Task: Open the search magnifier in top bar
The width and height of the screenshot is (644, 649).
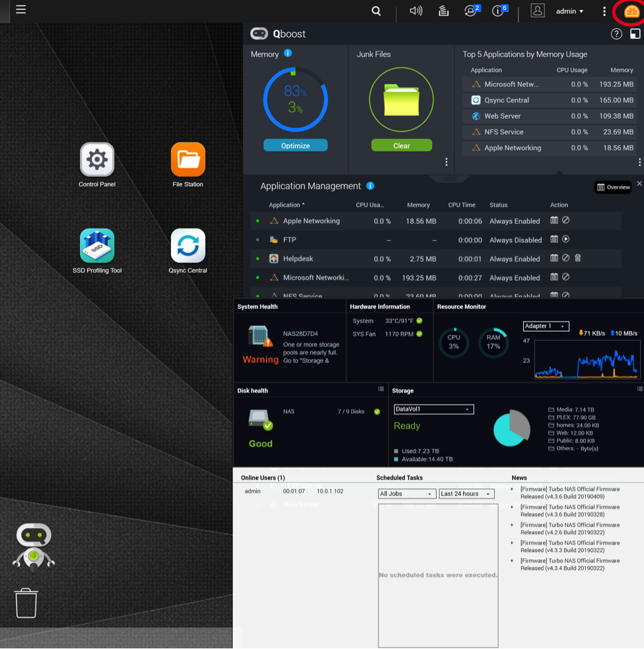Action: coord(376,11)
